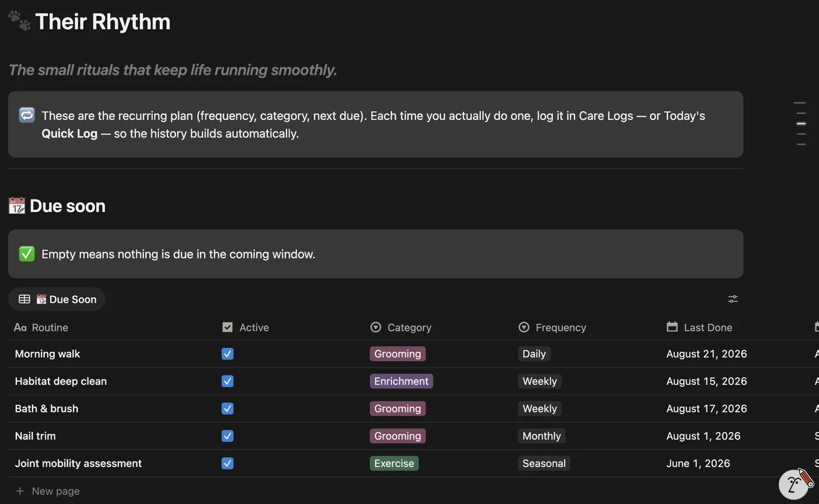Open the Active column header menu
Image resolution: width=819 pixels, height=504 pixels.
246,327
